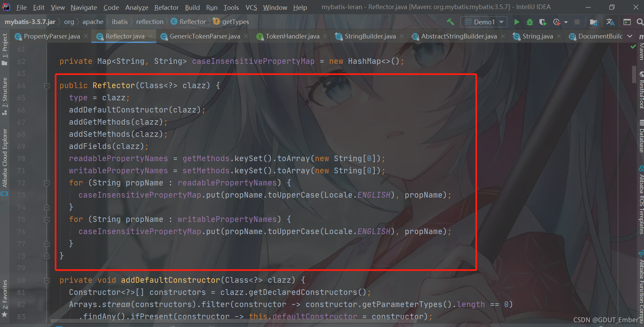Click the green inspection checkmark icon
The width and height of the screenshot is (644, 327).
point(633,47)
